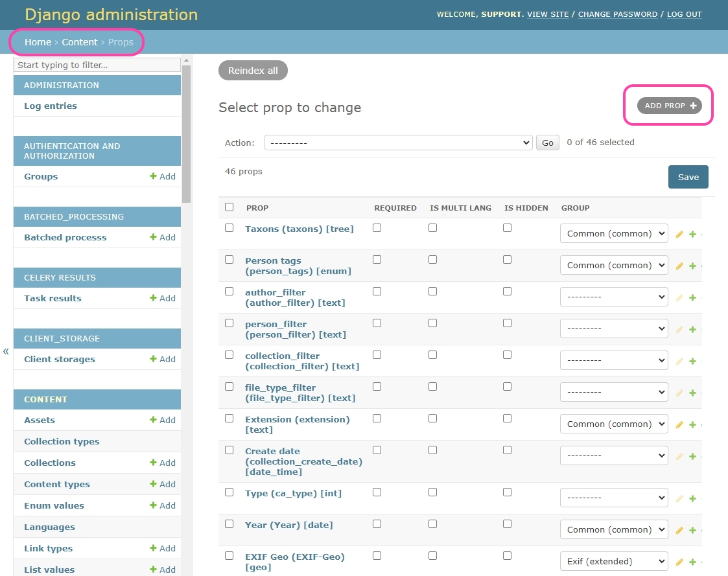Image resolution: width=728 pixels, height=576 pixels.
Task: Open the Group dropdown for Extension
Action: coord(614,424)
